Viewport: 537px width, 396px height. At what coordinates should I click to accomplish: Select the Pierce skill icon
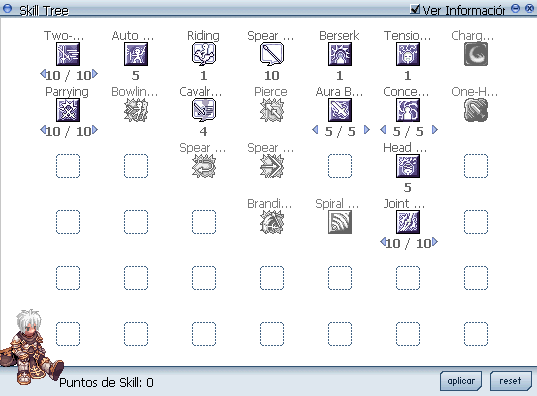tap(272, 110)
